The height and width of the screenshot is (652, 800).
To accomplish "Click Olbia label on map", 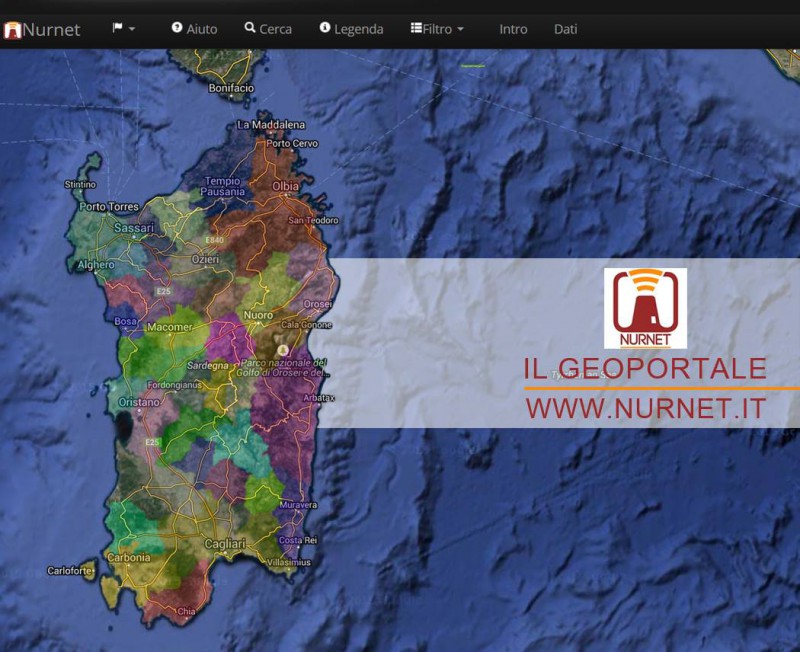I will pyautogui.click(x=286, y=186).
